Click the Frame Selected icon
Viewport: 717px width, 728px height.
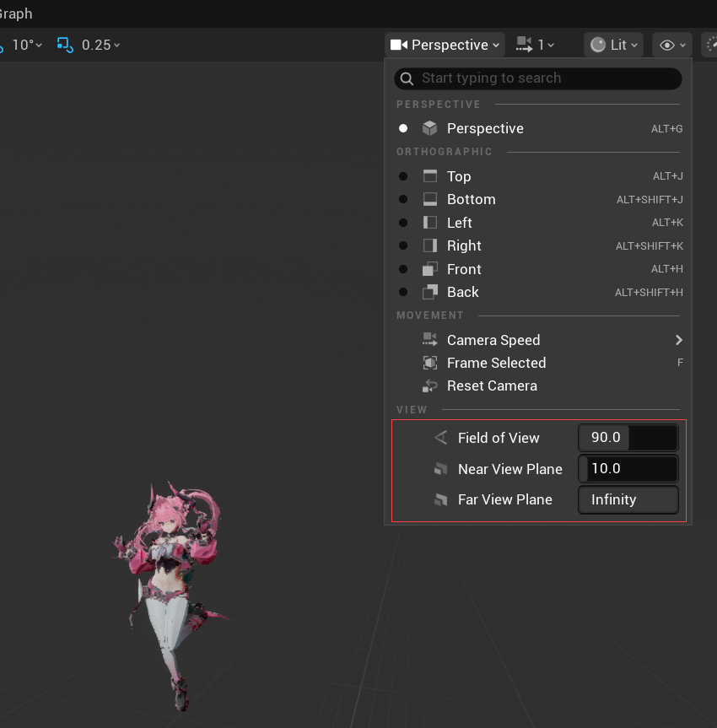point(430,363)
